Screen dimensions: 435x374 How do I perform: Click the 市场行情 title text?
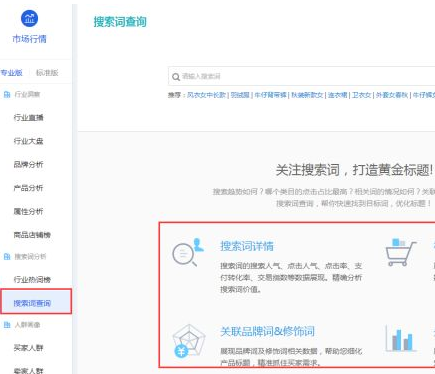point(29,39)
